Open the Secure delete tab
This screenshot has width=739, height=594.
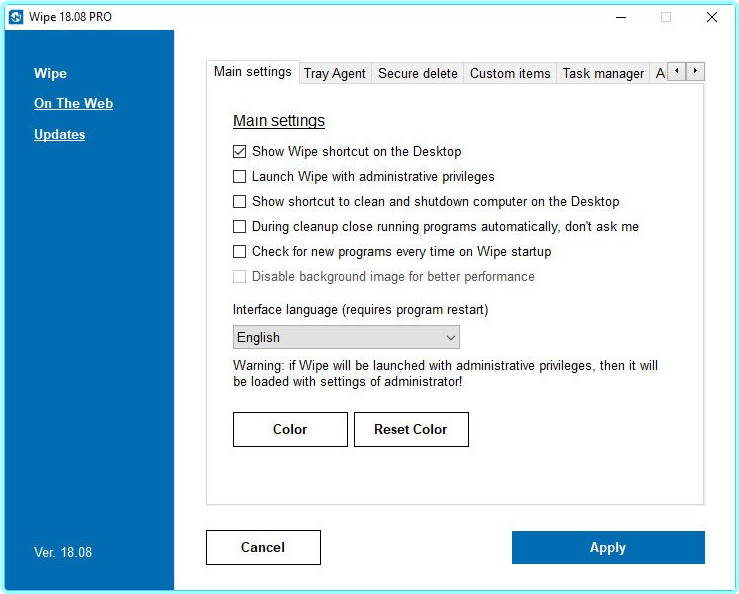418,74
